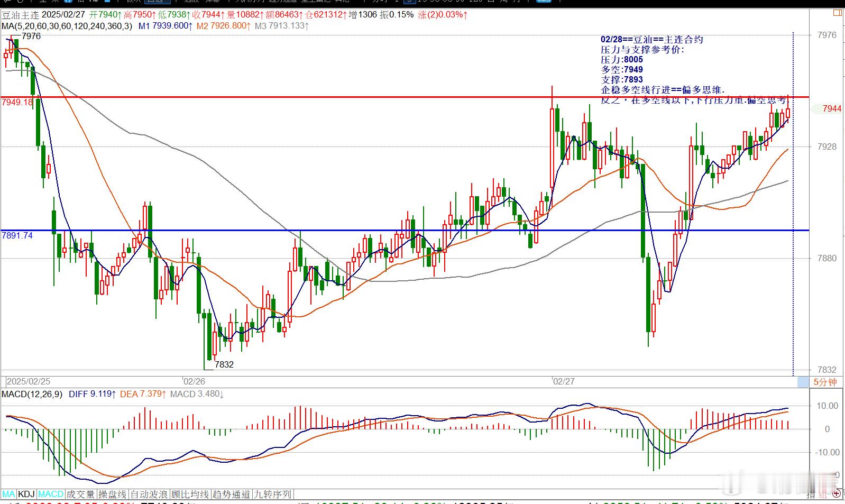Open the 成交量 volume indicator tab

pyautogui.click(x=80, y=494)
